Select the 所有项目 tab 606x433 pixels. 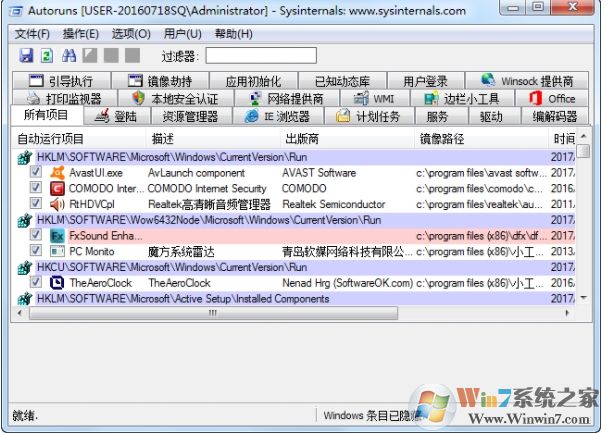point(46,115)
